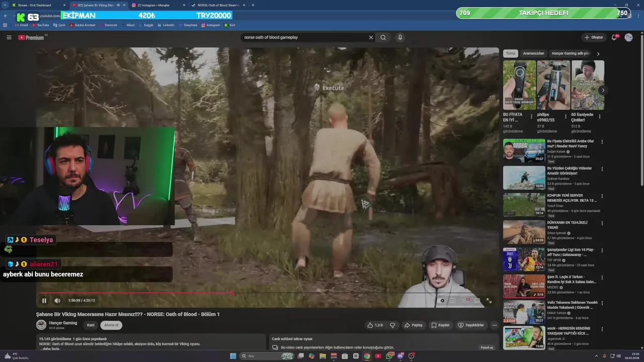
Task: Open options for Bu Yüzden Çektiğin video
Action: [602, 169]
